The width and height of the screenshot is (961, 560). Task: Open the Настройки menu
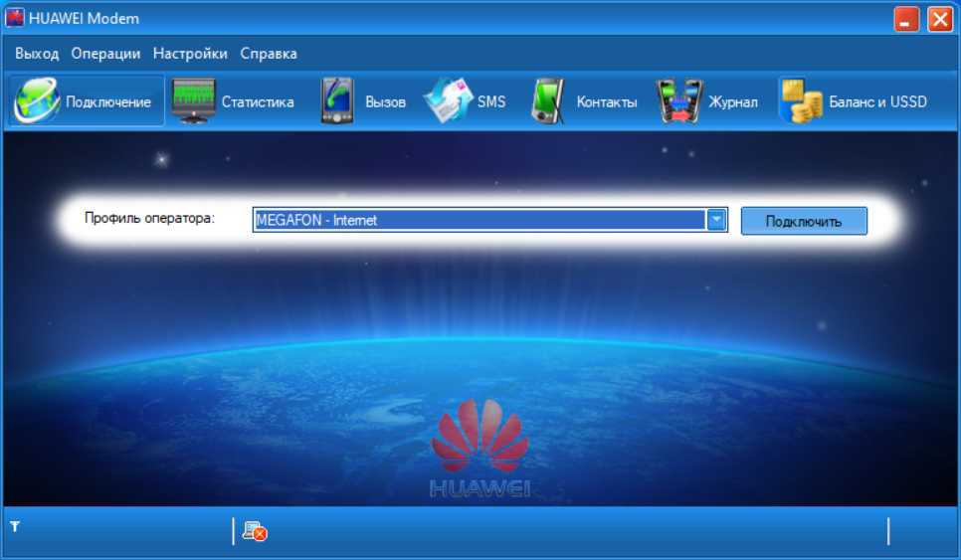pyautogui.click(x=190, y=54)
